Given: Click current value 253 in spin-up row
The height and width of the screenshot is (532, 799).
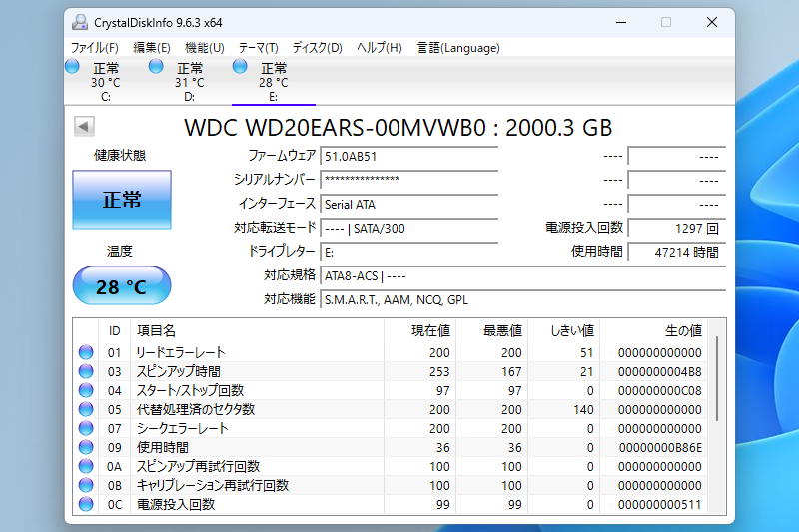Looking at the screenshot, I should 439,371.
